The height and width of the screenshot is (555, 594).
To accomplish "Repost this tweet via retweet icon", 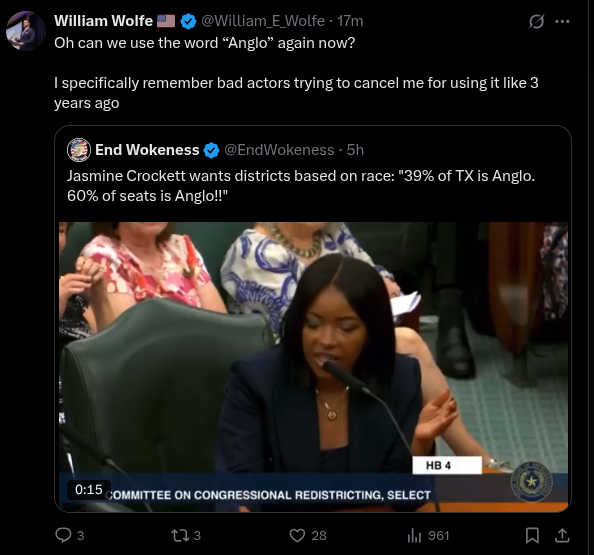I will [x=178, y=535].
